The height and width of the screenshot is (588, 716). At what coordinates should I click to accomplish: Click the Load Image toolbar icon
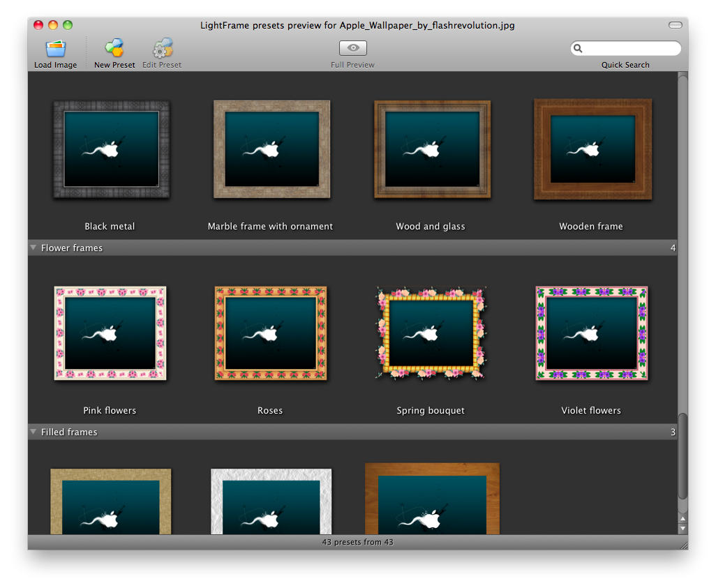point(56,48)
